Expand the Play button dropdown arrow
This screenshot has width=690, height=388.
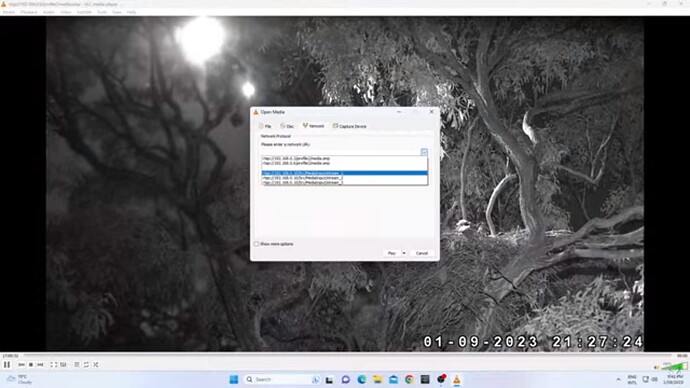[x=404, y=253]
